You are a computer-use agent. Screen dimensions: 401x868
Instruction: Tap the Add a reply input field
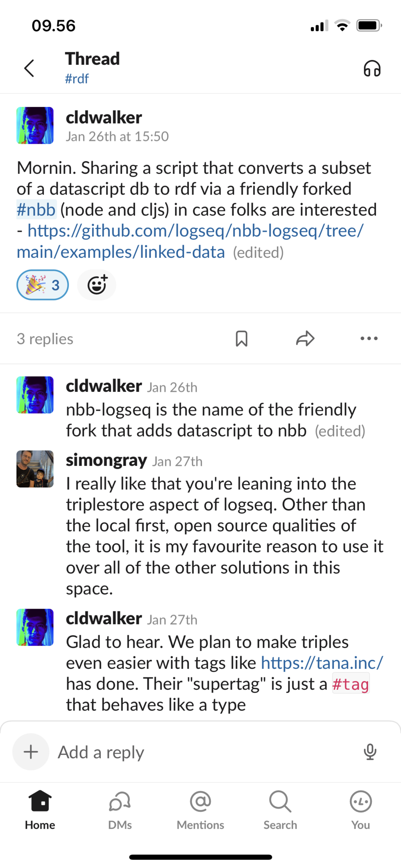click(x=205, y=752)
